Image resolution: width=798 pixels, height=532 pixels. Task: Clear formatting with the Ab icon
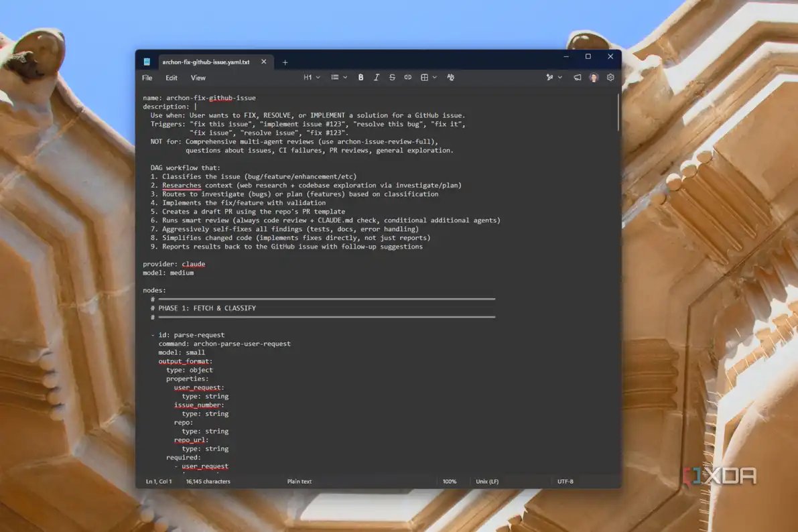coord(450,77)
